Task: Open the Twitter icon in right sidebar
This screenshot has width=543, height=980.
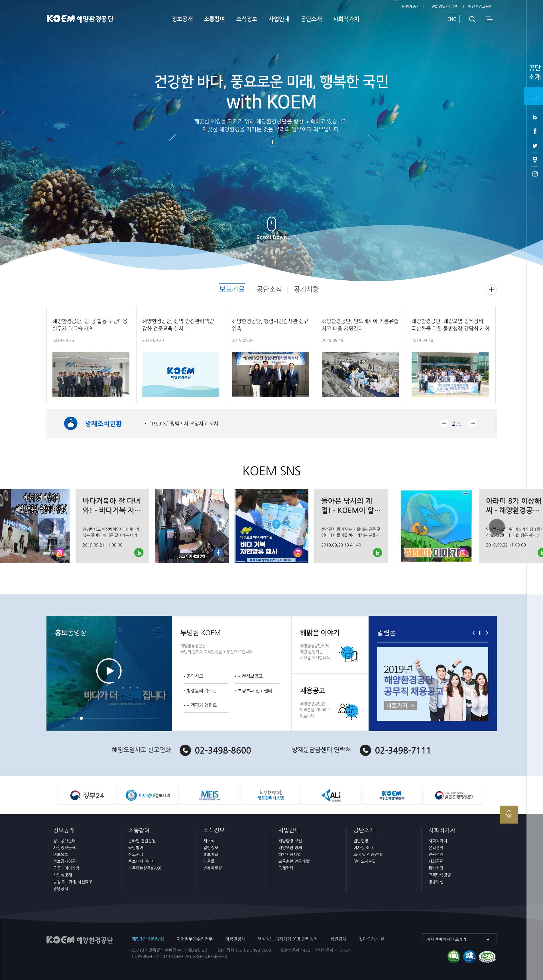Action: click(535, 145)
